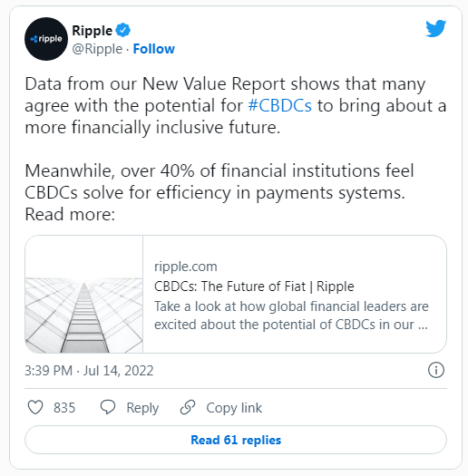468x476 pixels.
Task: Click the Ripple display name
Action: 92,31
